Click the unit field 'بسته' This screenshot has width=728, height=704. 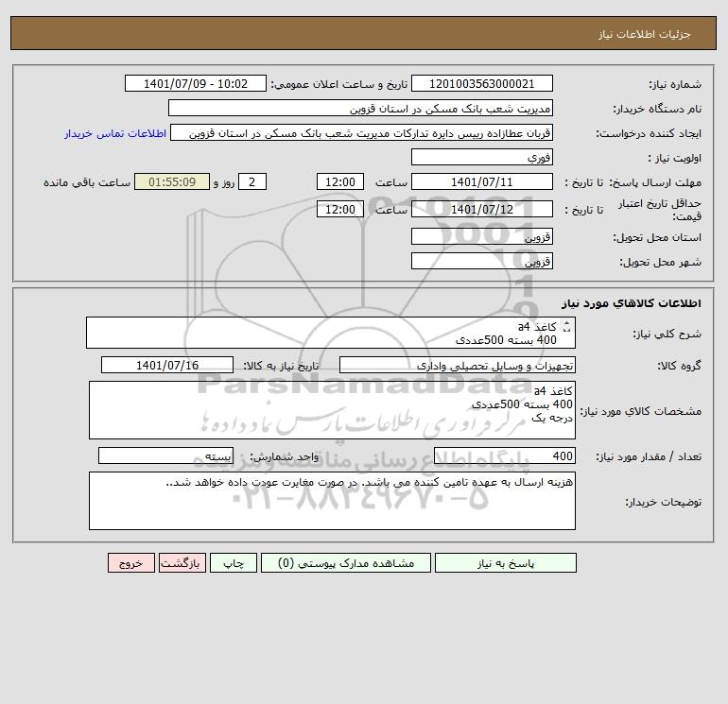tap(165, 455)
